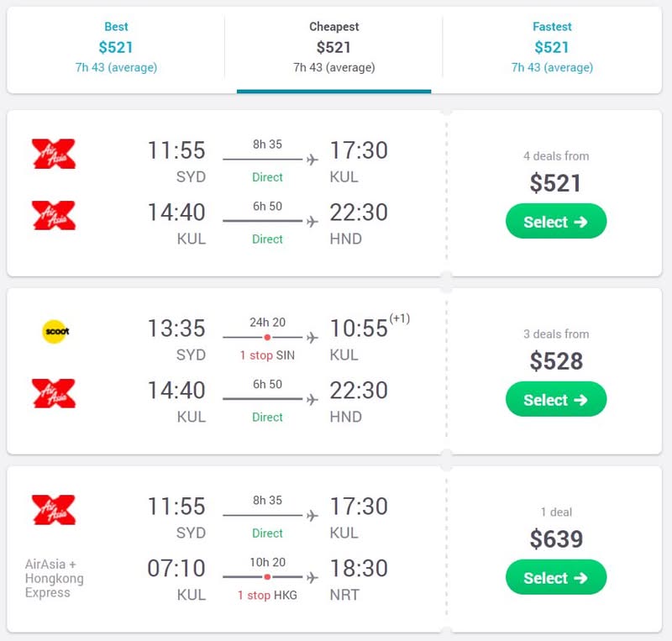
Task: Click the Direct label on the SYD-KUL flight
Action: click(267, 177)
